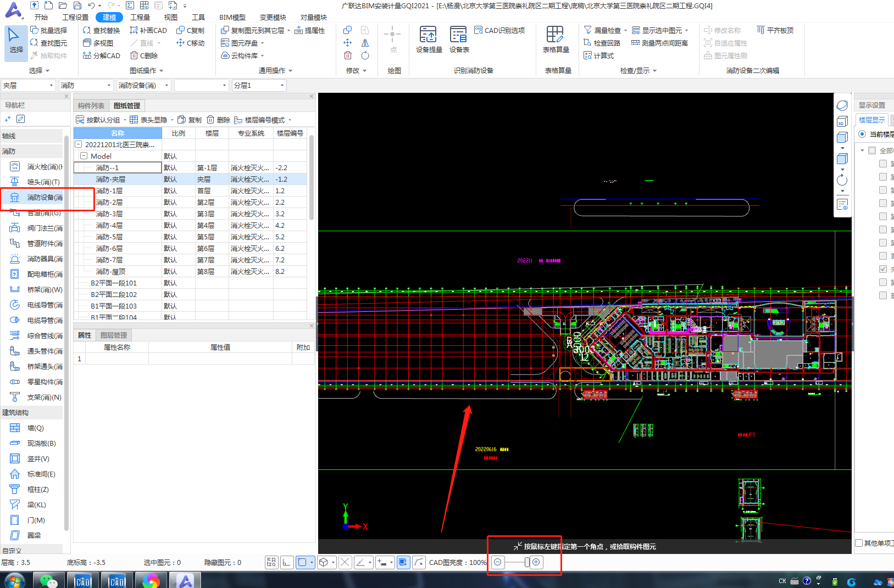Toggle the checked box in the 显示设置 list
This screenshot has width=894, height=588.
click(x=883, y=269)
